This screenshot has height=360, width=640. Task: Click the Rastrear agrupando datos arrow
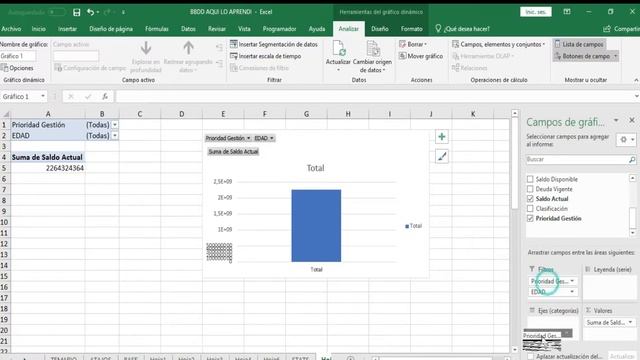point(188,49)
